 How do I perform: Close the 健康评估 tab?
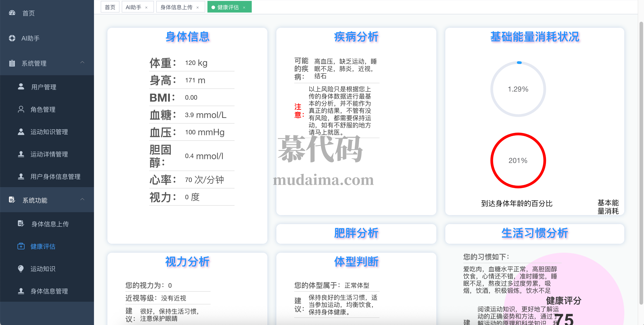[244, 8]
